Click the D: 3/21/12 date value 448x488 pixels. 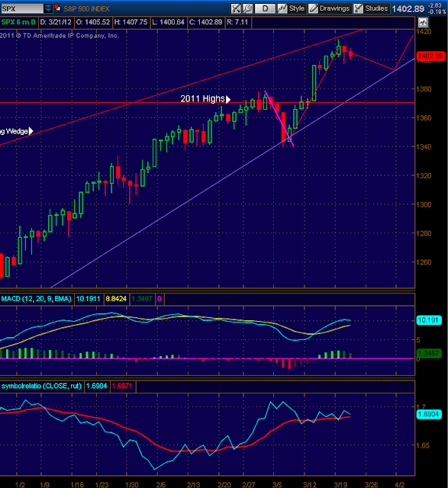point(56,22)
